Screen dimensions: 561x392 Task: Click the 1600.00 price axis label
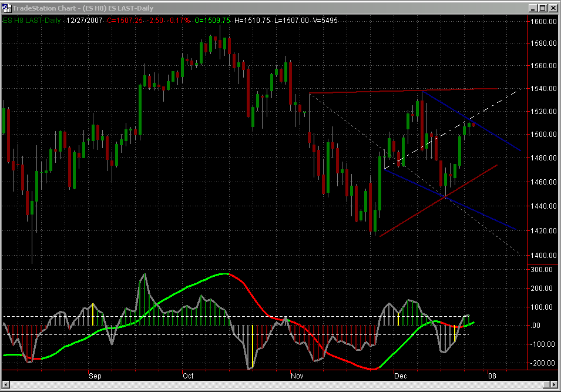click(x=544, y=22)
